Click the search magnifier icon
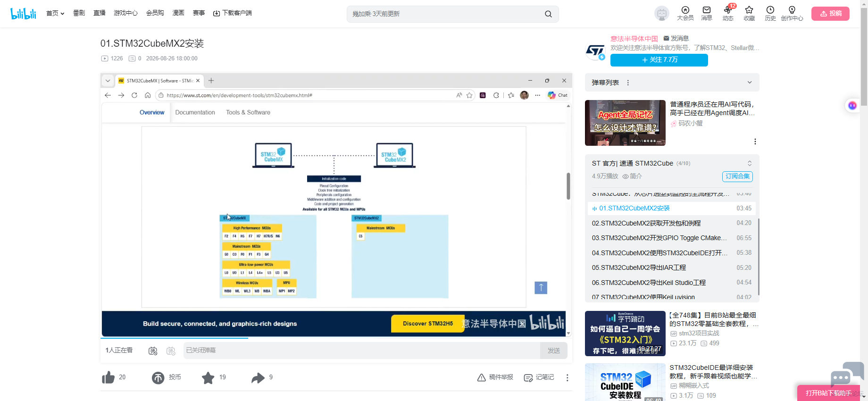The height and width of the screenshot is (401, 868). click(548, 14)
